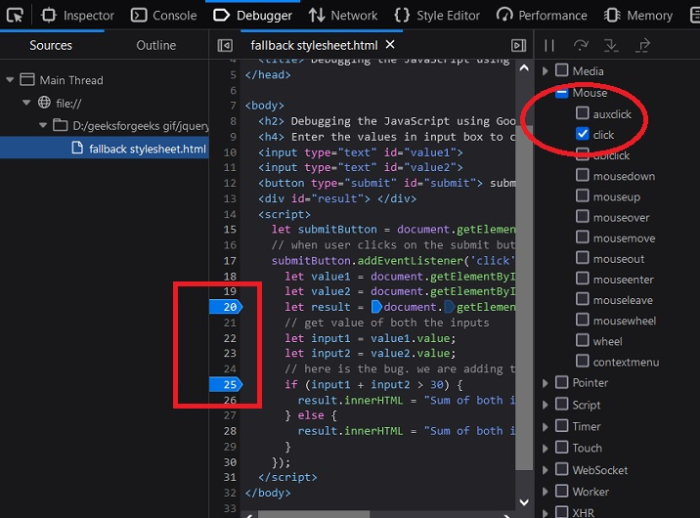Image resolution: width=700 pixels, height=518 pixels.
Task: Select the Debugger tab
Action: (253, 16)
